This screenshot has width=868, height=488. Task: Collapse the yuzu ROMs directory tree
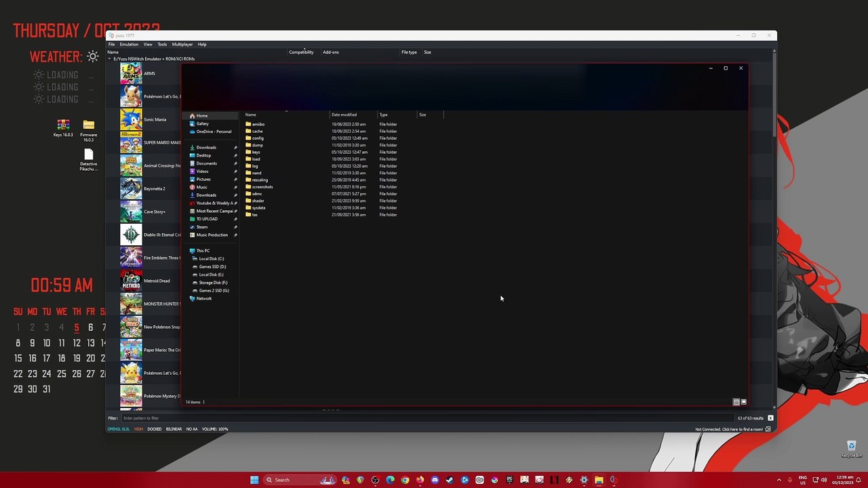(x=109, y=59)
